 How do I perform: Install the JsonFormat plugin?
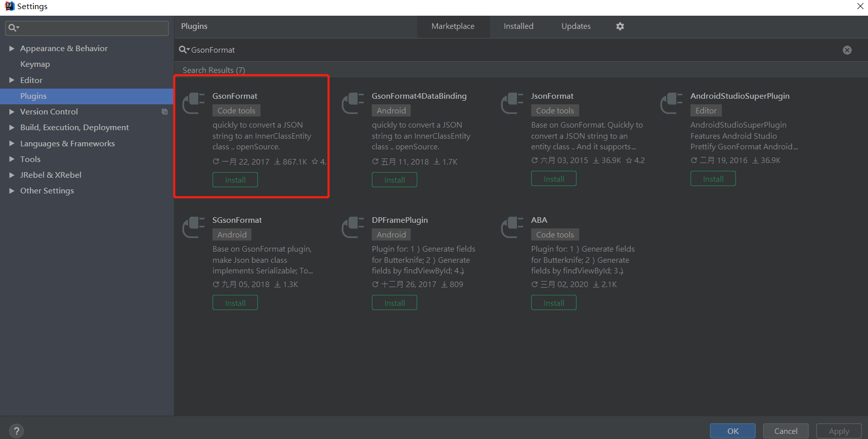pos(554,179)
